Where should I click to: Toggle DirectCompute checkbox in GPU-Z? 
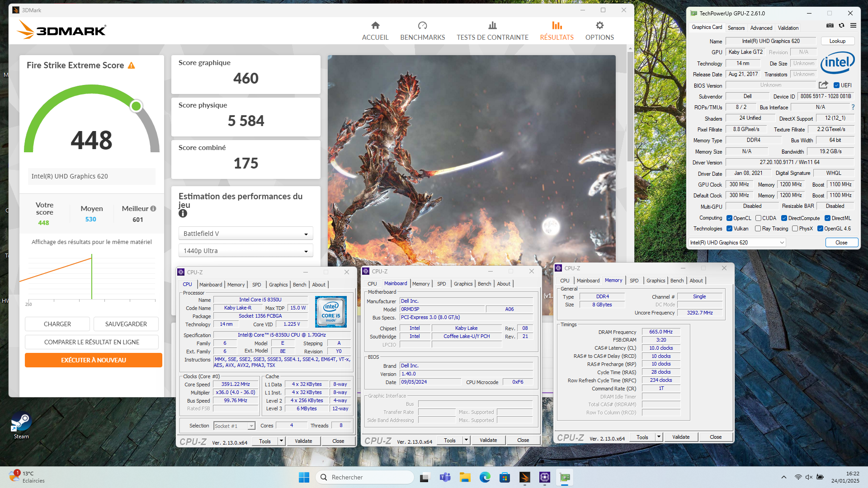tap(784, 218)
